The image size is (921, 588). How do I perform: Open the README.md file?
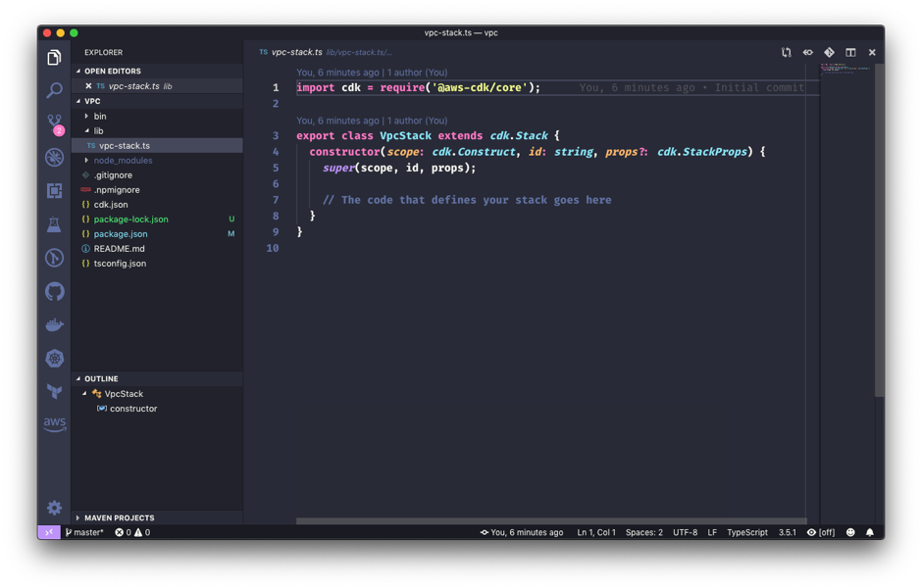pyautogui.click(x=157, y=248)
